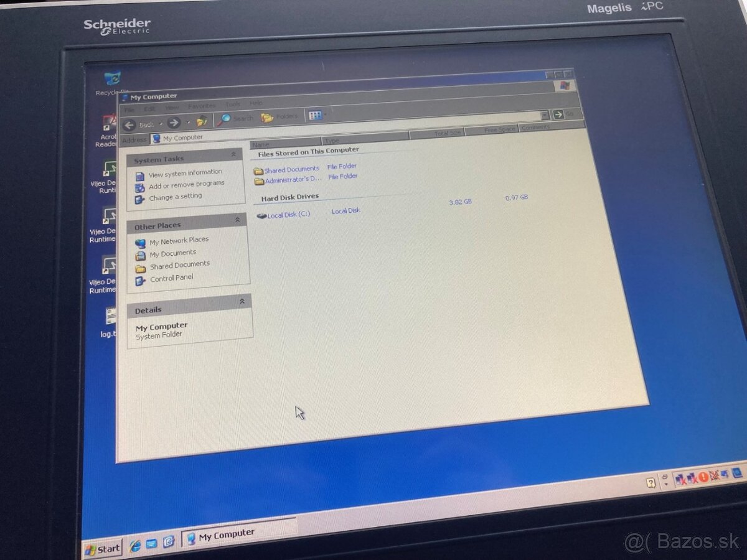Click the Change a setting icon

tap(140, 199)
